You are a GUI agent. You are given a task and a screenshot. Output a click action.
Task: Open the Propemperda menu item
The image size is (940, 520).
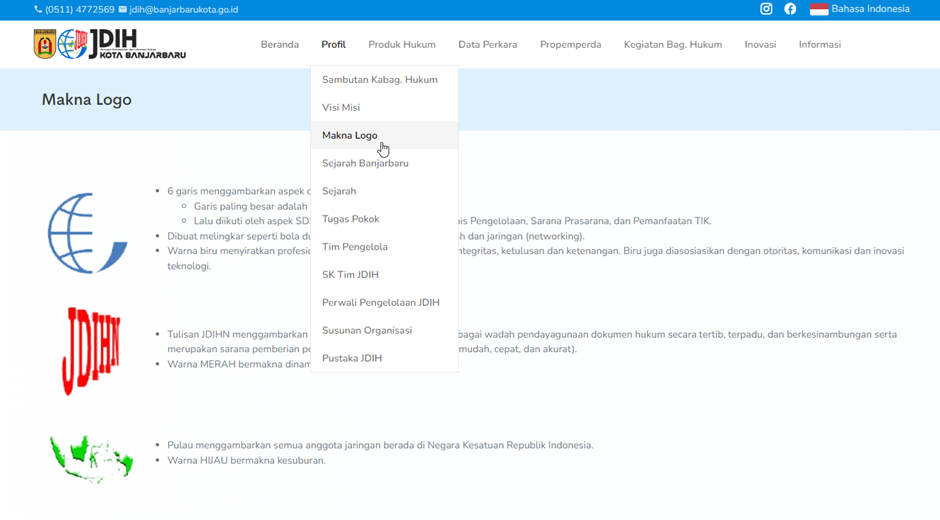(571, 44)
